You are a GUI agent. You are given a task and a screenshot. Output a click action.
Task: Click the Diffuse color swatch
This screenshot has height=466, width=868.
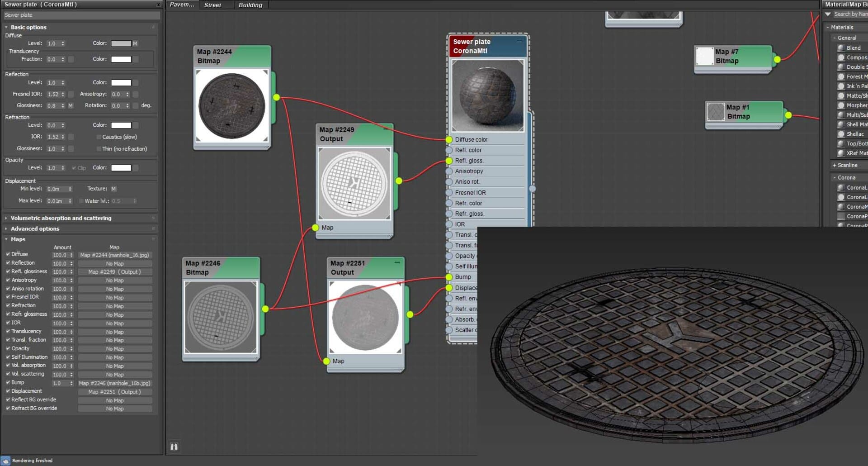click(x=121, y=43)
